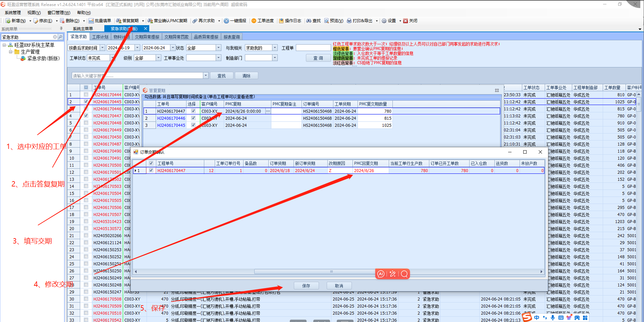Collapse the 生产管理 tree node
The image size is (644, 322).
(11, 52)
